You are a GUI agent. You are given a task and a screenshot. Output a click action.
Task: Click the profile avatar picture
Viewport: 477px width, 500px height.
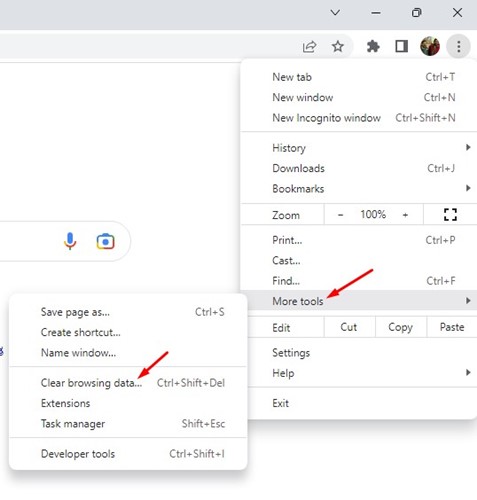point(430,46)
